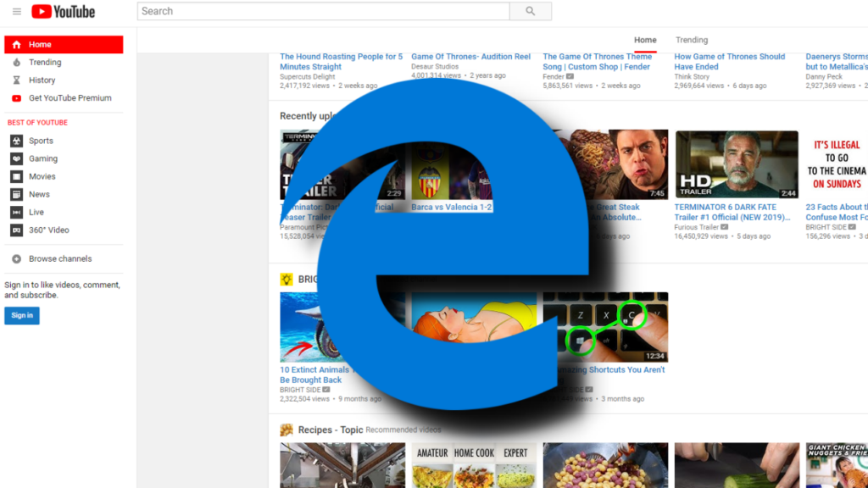The width and height of the screenshot is (868, 488).
Task: Open 'The Game Of Thrones Theme Song' title
Action: coord(598,61)
